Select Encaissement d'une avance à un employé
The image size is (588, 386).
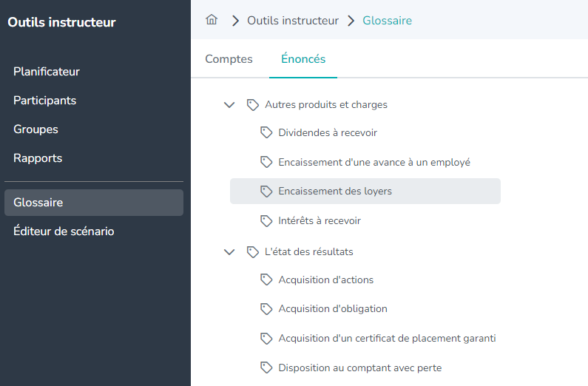(374, 162)
